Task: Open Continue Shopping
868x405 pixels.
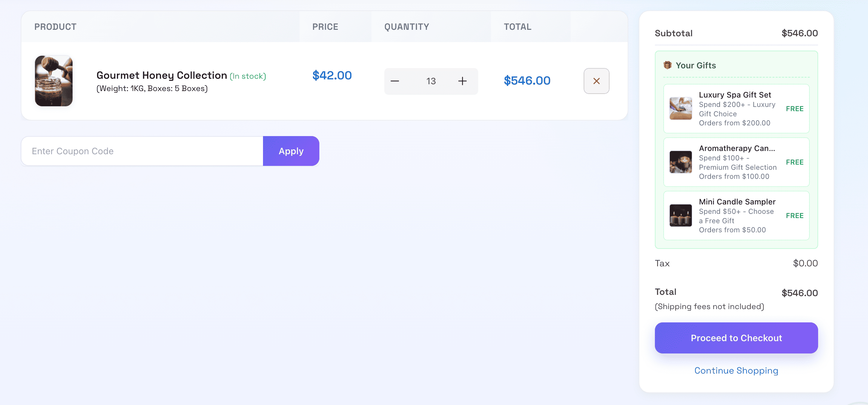Action: pyautogui.click(x=736, y=370)
